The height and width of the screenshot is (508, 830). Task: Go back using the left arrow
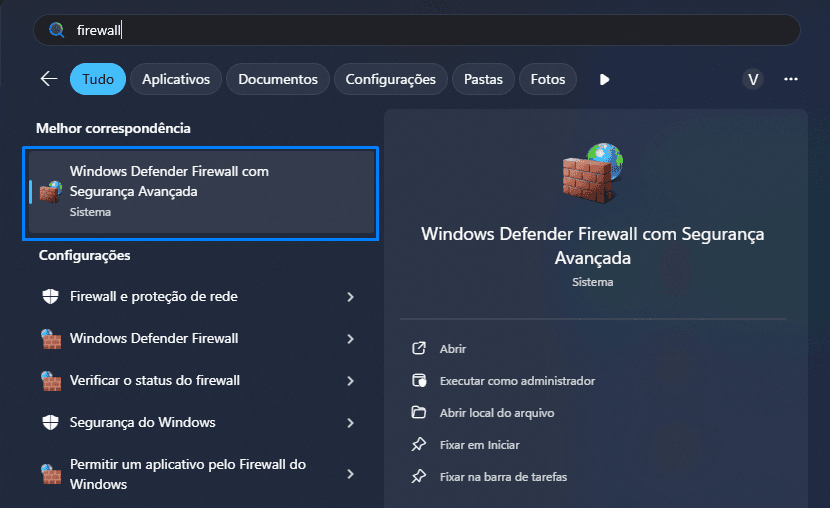pos(49,79)
